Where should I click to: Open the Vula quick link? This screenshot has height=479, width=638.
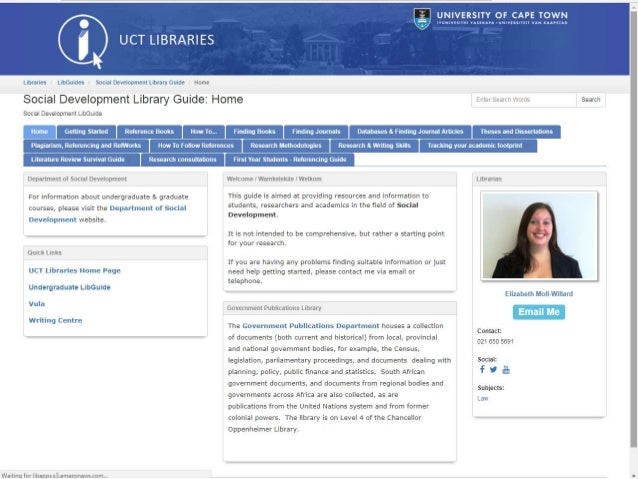[37, 303]
